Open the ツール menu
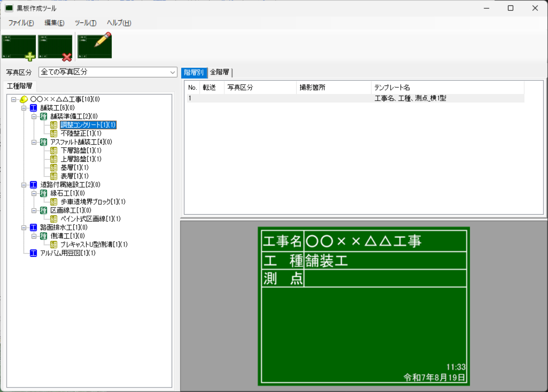 pyautogui.click(x=85, y=23)
